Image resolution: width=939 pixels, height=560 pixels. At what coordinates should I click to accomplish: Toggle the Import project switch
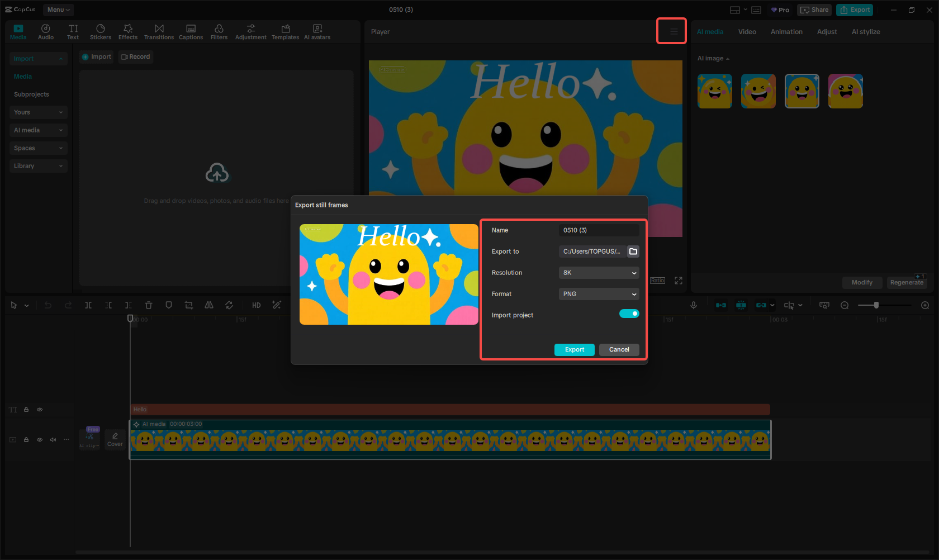tap(629, 314)
